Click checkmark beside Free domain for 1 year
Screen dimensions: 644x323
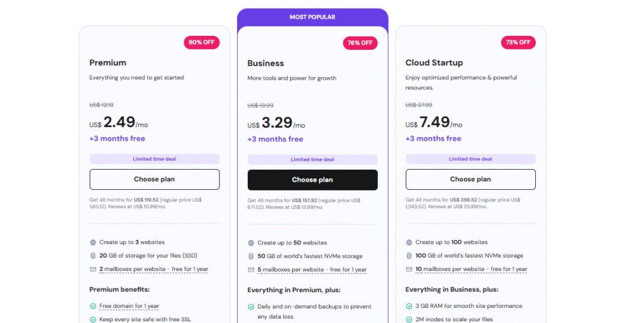[x=93, y=306]
